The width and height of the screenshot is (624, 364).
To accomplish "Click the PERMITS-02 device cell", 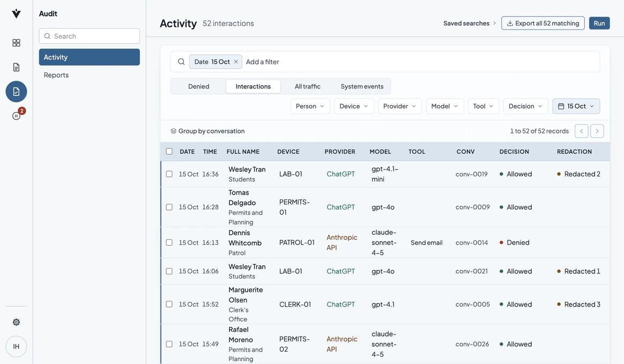I will (x=294, y=344).
